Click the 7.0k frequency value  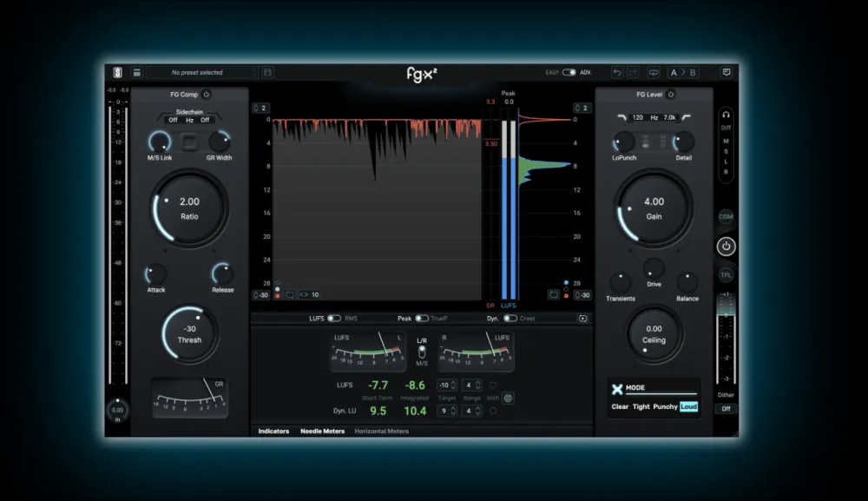click(x=669, y=117)
